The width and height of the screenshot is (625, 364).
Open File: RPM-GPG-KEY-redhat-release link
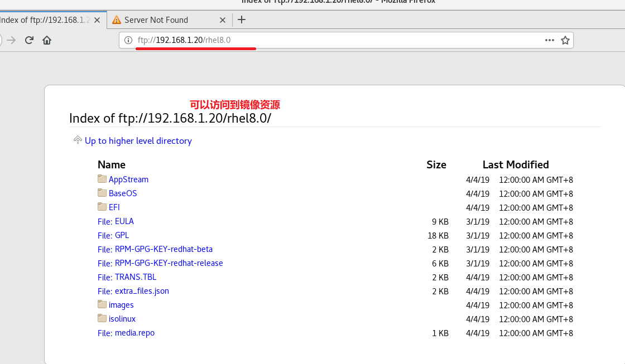(x=160, y=263)
